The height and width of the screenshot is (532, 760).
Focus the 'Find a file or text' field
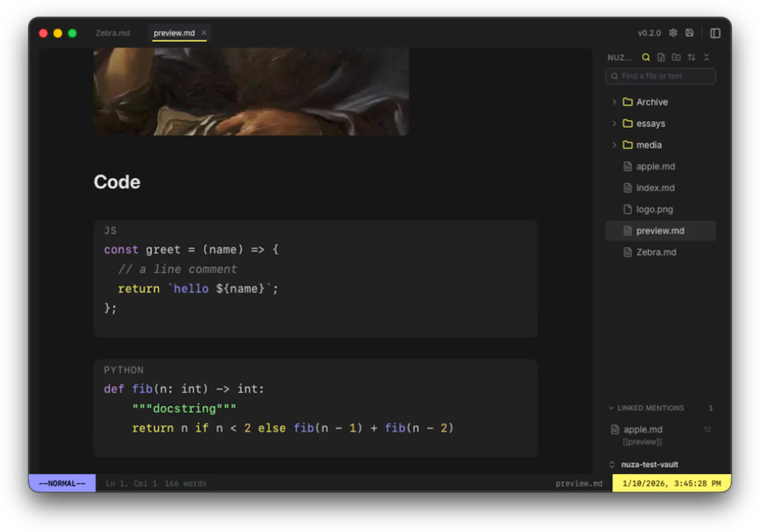coord(660,76)
